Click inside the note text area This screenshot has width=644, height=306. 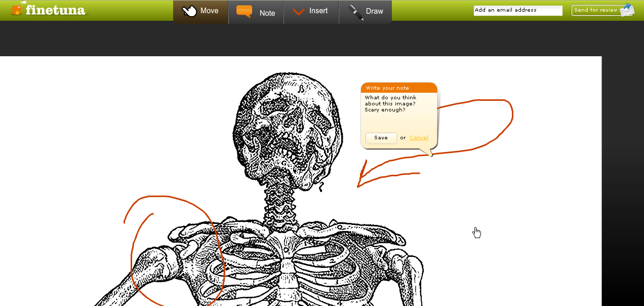coord(398,111)
